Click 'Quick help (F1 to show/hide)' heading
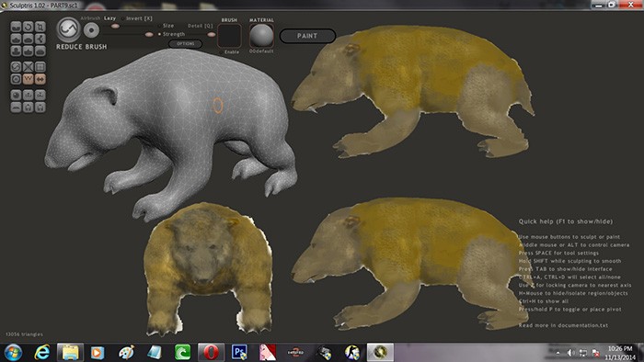The width and height of the screenshot is (644, 362). click(566, 221)
